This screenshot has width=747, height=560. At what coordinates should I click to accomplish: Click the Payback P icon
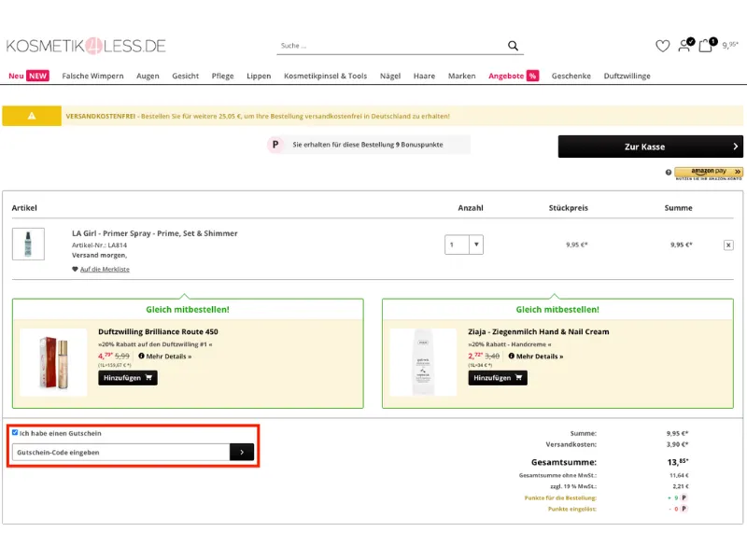pos(276,146)
